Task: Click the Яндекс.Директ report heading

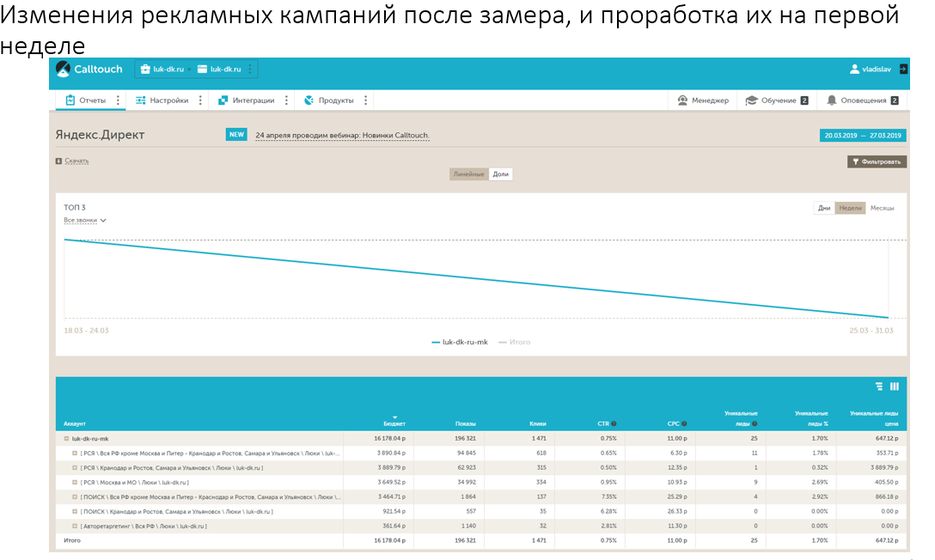Action: click(x=100, y=135)
